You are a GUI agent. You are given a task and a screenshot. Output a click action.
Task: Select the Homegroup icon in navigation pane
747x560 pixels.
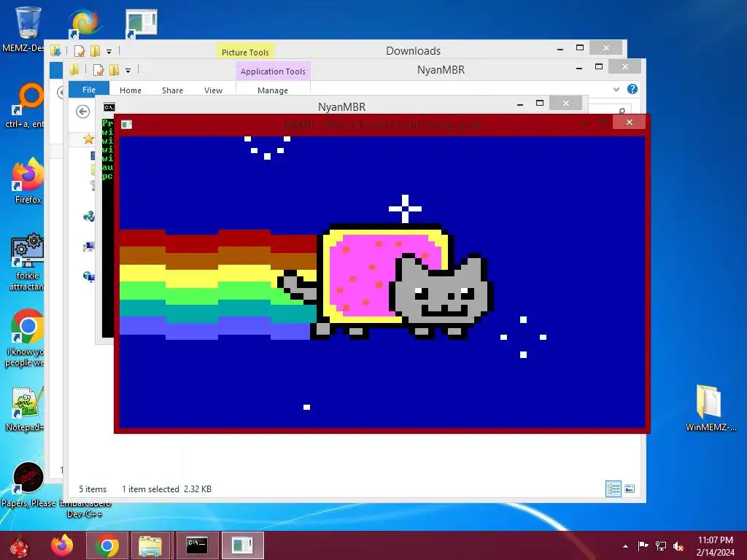point(88,217)
